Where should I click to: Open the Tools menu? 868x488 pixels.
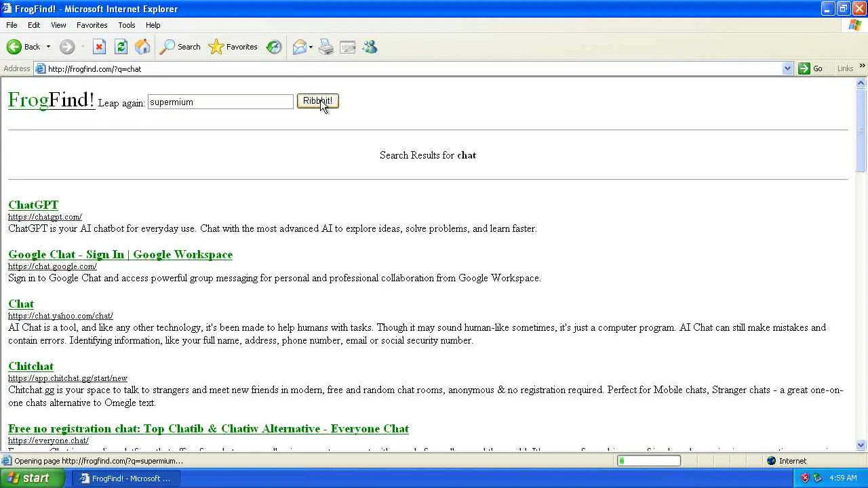[x=127, y=25]
